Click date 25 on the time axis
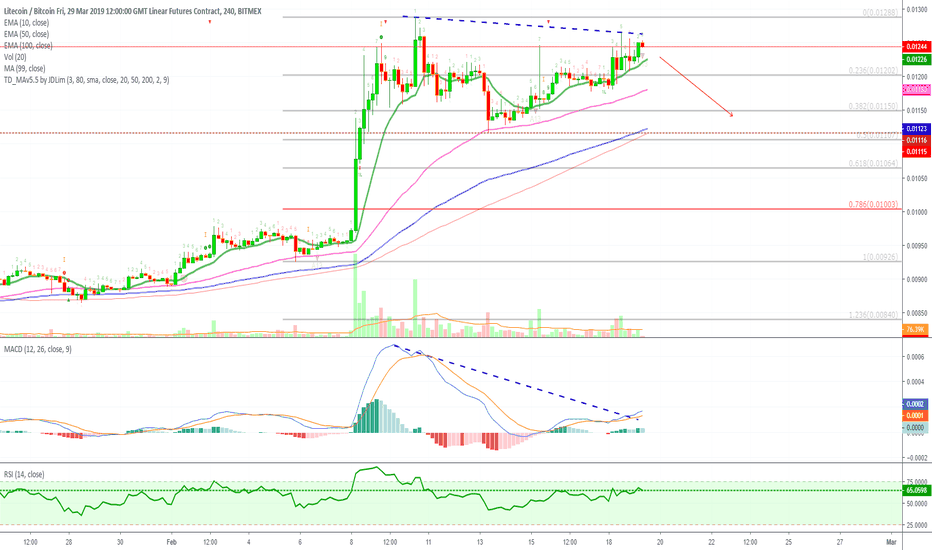The height and width of the screenshot is (550, 932). pyautogui.click(x=789, y=542)
